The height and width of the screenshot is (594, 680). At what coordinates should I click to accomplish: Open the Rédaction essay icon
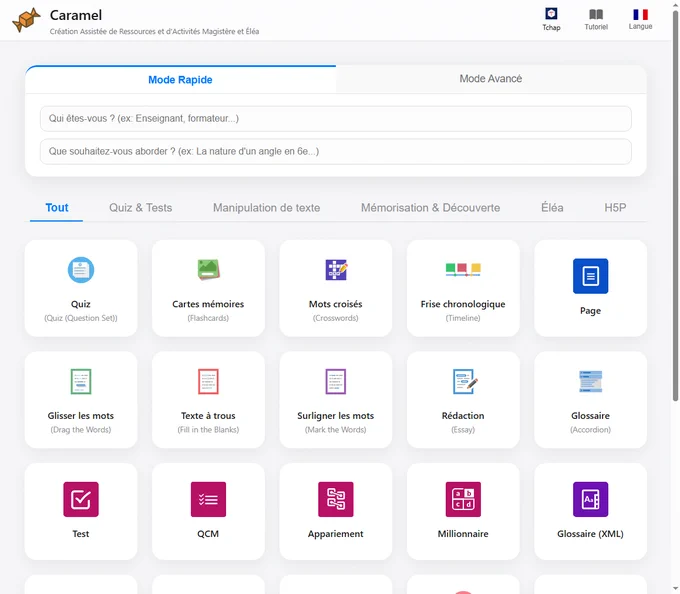point(464,382)
